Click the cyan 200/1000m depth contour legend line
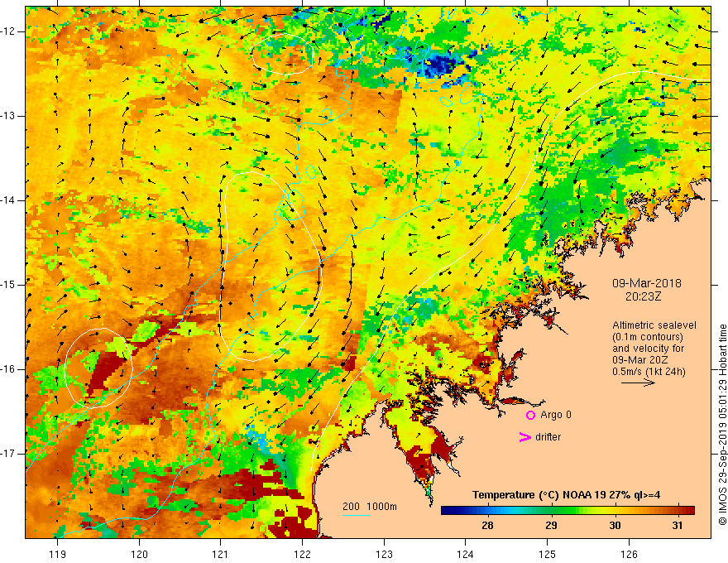This screenshot has height=563, width=728. [357, 515]
